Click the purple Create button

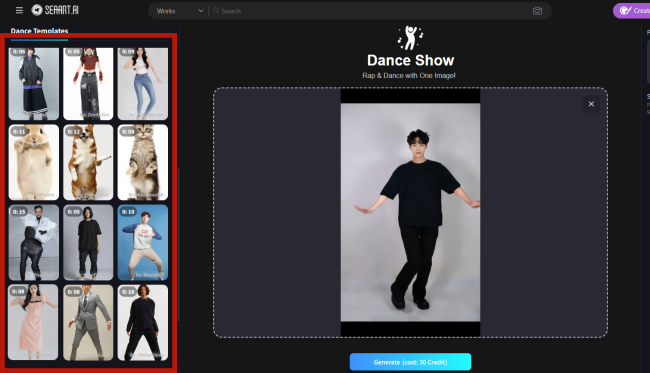point(631,11)
